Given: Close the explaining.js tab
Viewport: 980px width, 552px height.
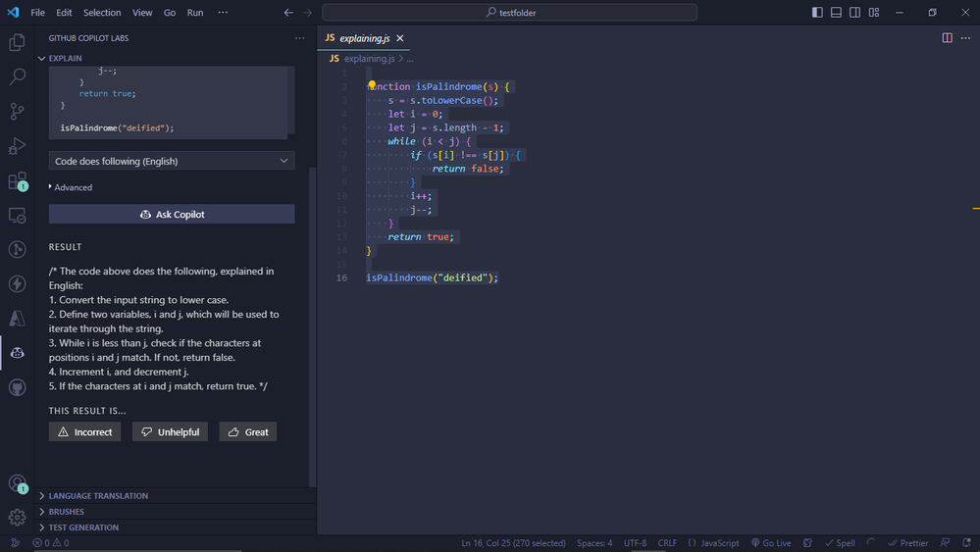Looking at the screenshot, I should pyautogui.click(x=400, y=38).
